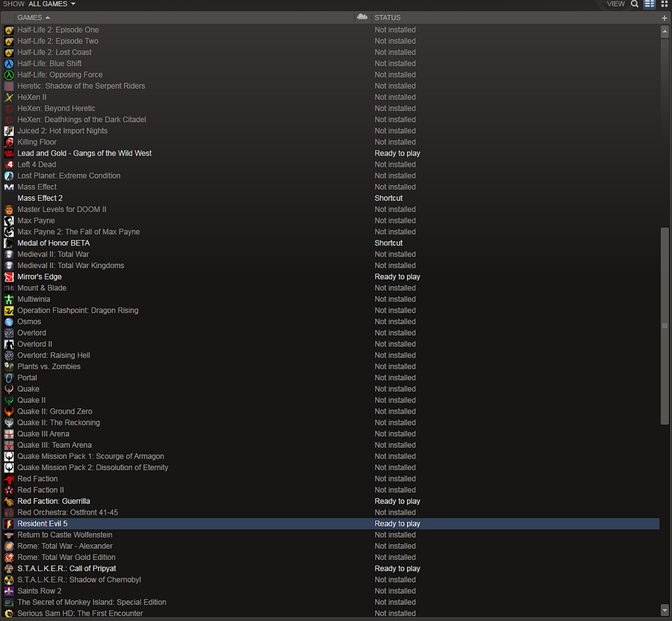Viewport: 672px width, 621px height.
Task: Select Red Orchestra: Ostfront 41-45
Action: pyautogui.click(x=68, y=513)
